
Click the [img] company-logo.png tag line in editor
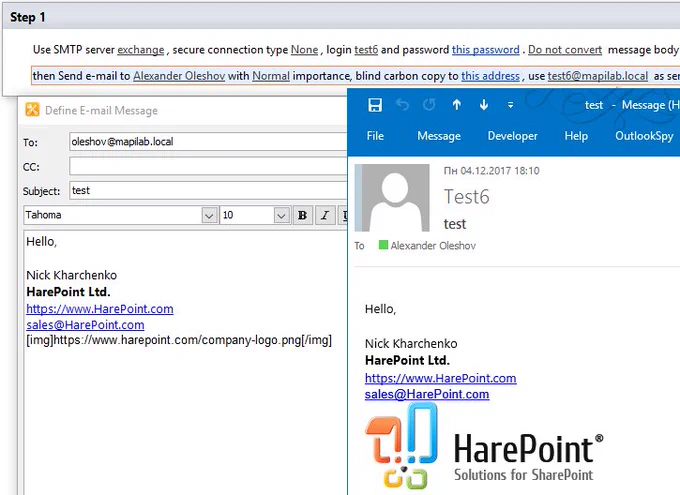[x=179, y=340]
